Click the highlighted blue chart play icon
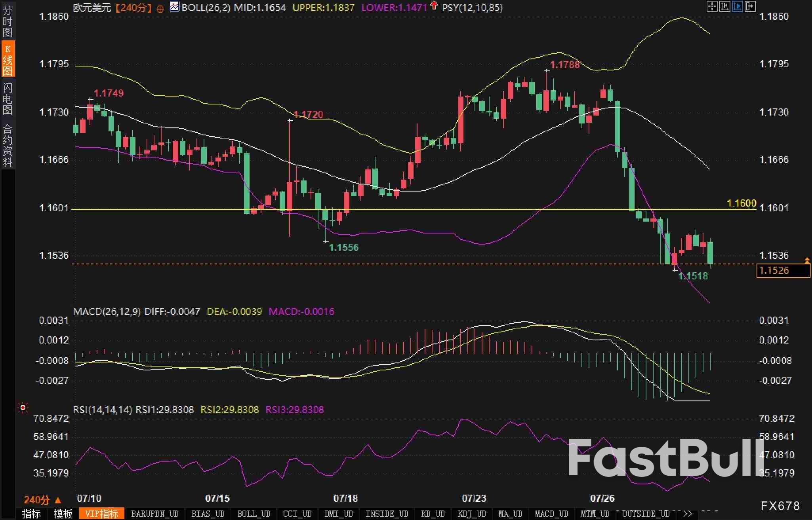Image resolution: width=812 pixels, height=520 pixels. (x=737, y=6)
